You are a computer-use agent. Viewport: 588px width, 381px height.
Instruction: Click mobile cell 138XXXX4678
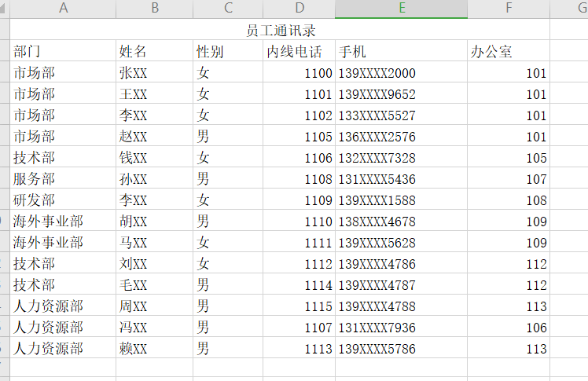(401, 220)
